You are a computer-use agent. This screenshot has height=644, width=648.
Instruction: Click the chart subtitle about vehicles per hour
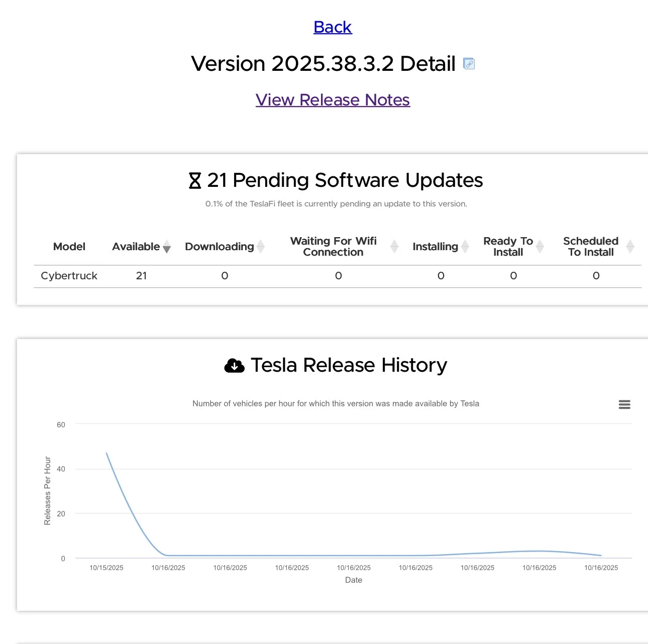click(336, 403)
